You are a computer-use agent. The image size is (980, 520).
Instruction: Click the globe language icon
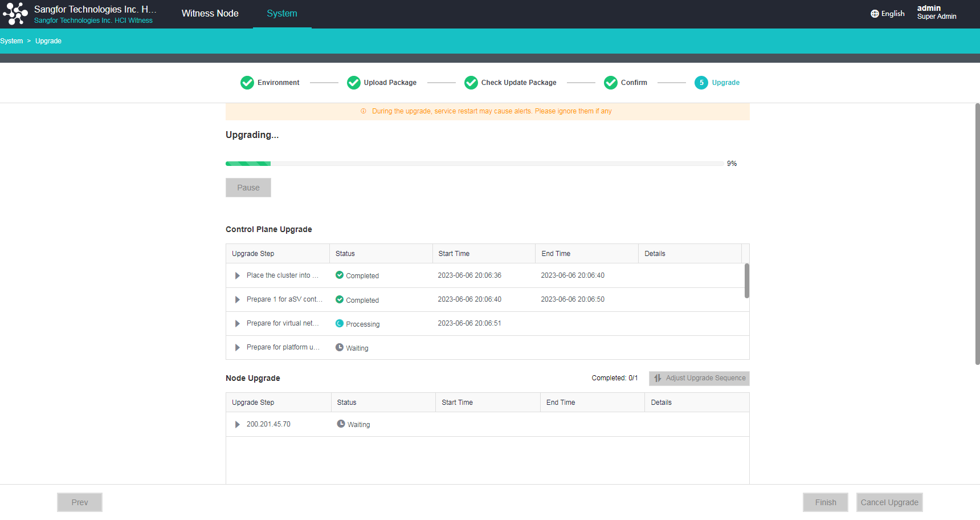[x=875, y=14]
